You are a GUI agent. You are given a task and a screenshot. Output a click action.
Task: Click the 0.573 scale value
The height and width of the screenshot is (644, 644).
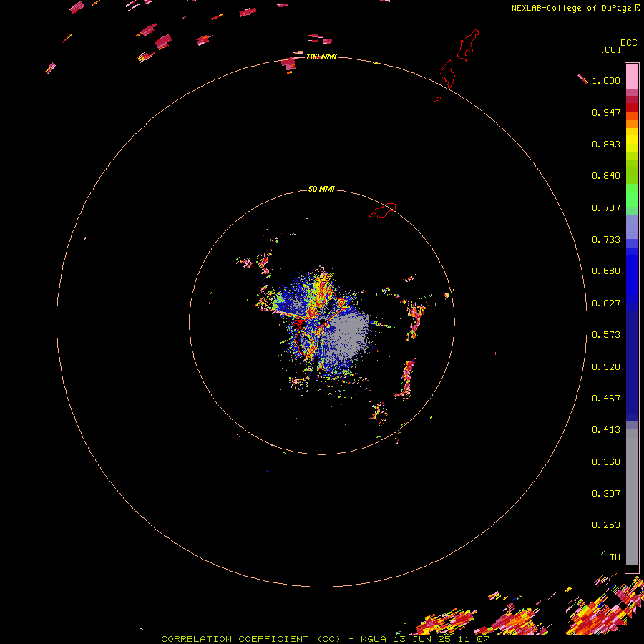click(606, 335)
